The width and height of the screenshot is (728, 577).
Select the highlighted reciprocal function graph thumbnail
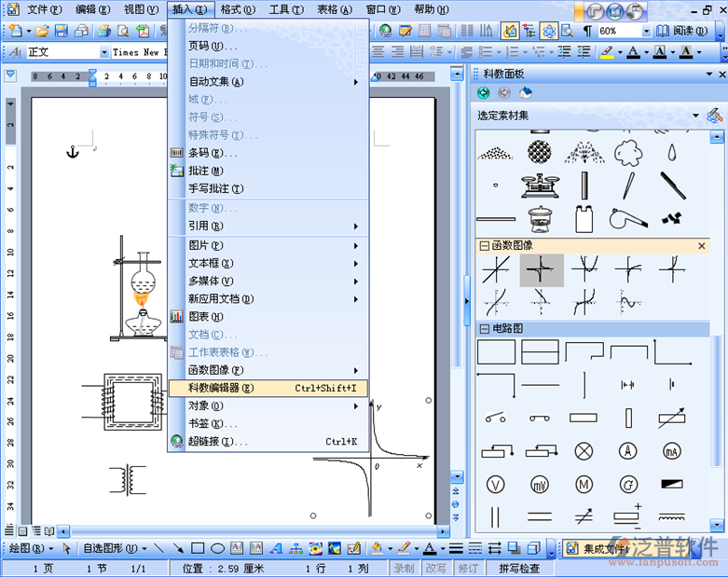pyautogui.click(x=541, y=270)
